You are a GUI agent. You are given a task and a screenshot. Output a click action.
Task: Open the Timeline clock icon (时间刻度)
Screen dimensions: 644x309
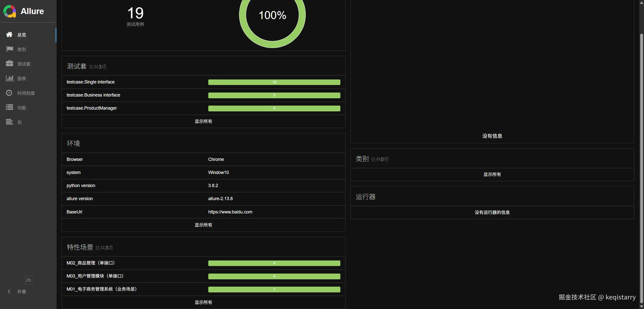(9, 93)
